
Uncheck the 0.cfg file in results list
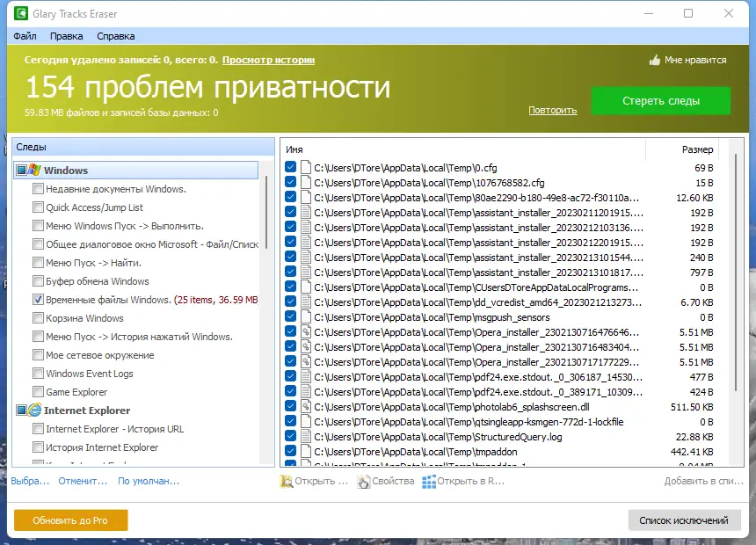click(x=289, y=168)
